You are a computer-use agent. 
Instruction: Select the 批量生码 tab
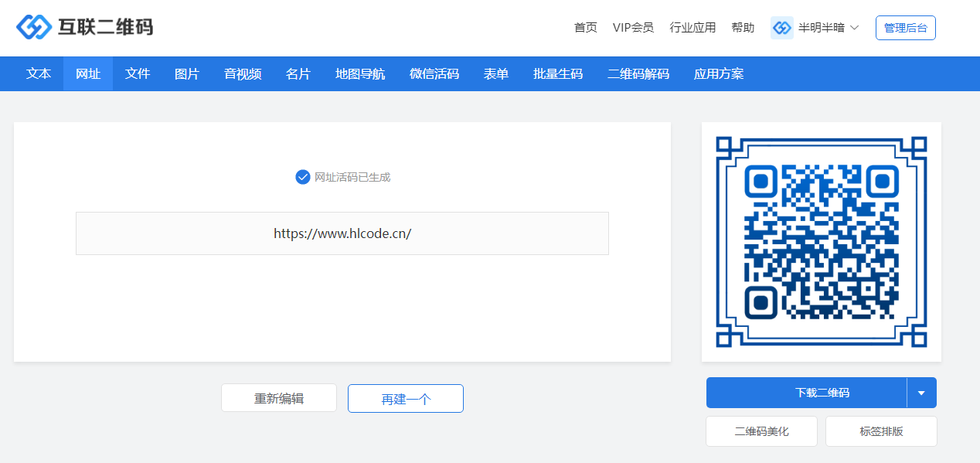tap(558, 74)
